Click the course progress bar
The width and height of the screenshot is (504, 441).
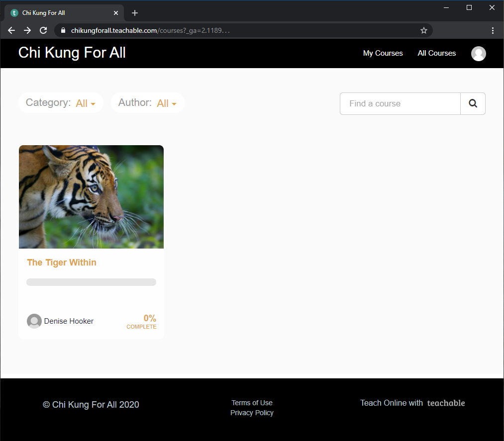[91, 282]
